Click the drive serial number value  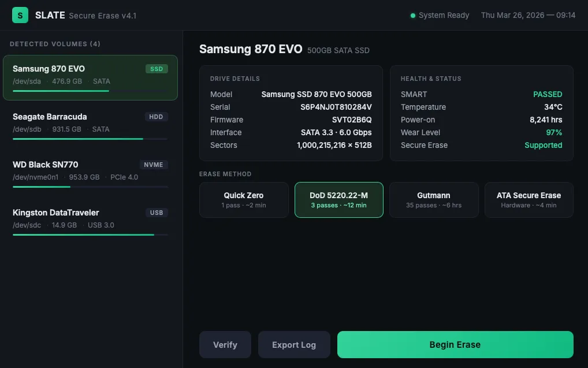tap(336, 107)
